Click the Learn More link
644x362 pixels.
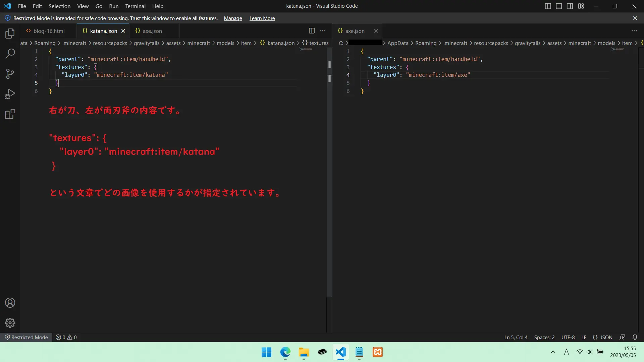tap(262, 18)
